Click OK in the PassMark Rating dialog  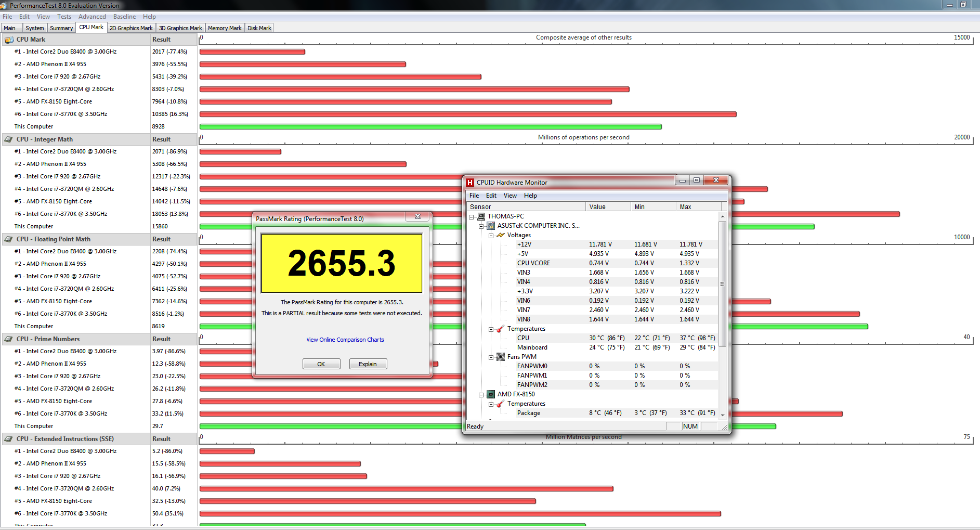[321, 364]
